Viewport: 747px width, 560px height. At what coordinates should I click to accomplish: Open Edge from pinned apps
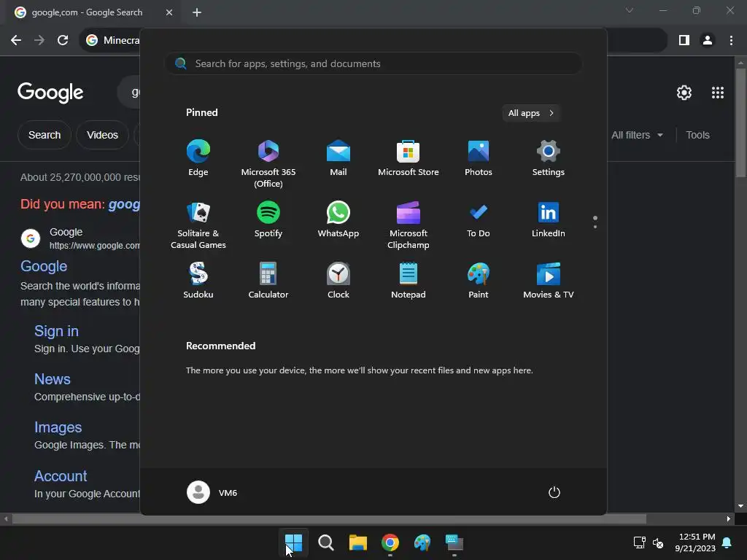click(x=198, y=158)
